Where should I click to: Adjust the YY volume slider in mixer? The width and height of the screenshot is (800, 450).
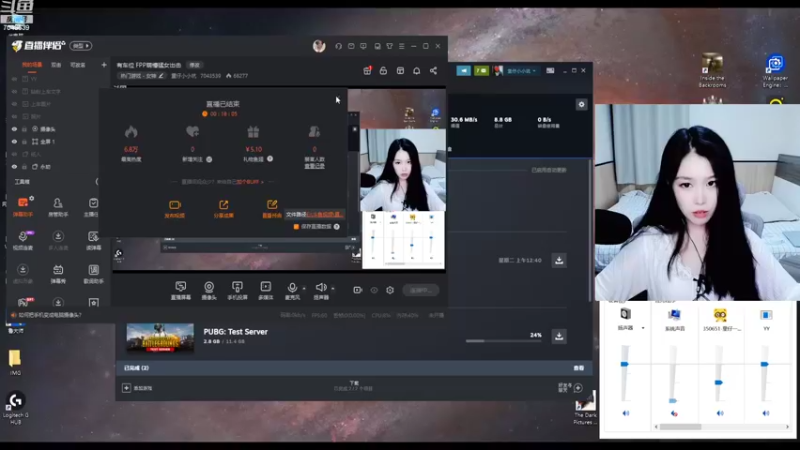point(765,364)
